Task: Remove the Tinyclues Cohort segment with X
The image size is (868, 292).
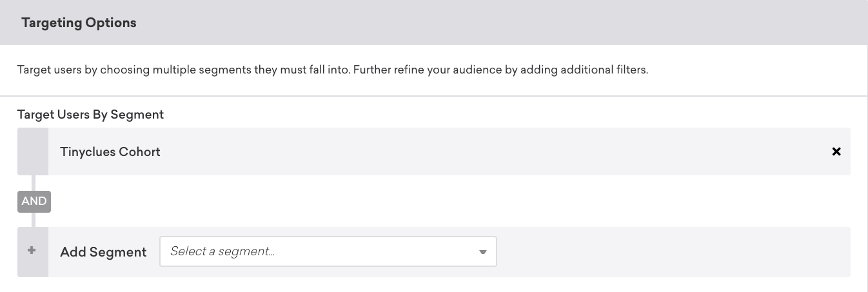Action: click(x=836, y=151)
